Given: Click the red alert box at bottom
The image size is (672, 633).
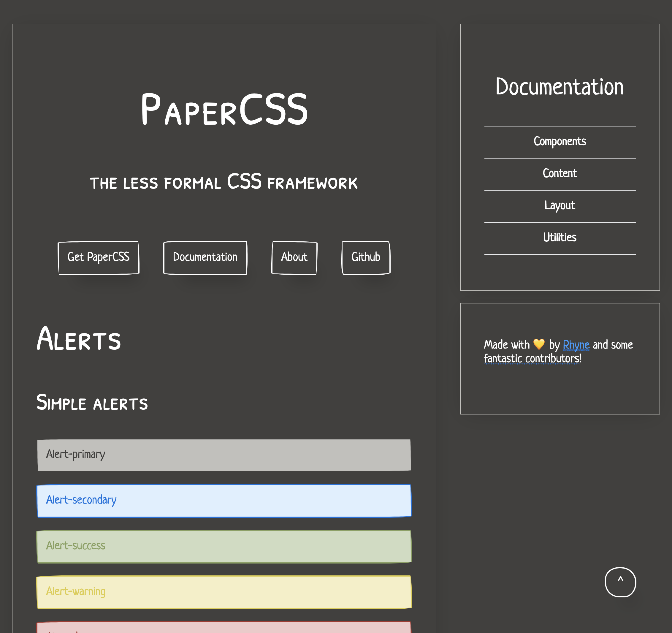Looking at the screenshot, I should [x=224, y=627].
